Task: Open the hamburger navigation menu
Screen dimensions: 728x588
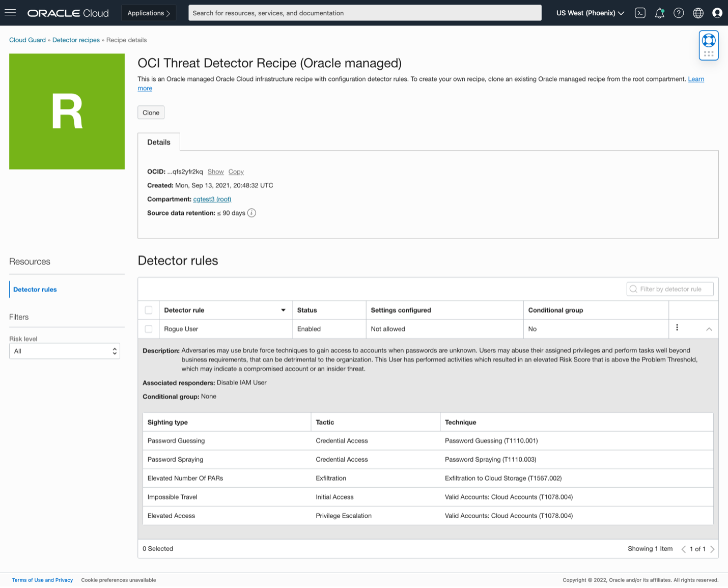Action: pyautogui.click(x=10, y=13)
